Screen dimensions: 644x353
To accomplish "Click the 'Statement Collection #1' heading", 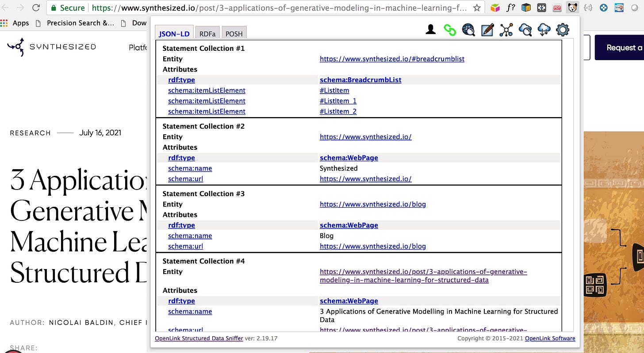I will click(203, 48).
